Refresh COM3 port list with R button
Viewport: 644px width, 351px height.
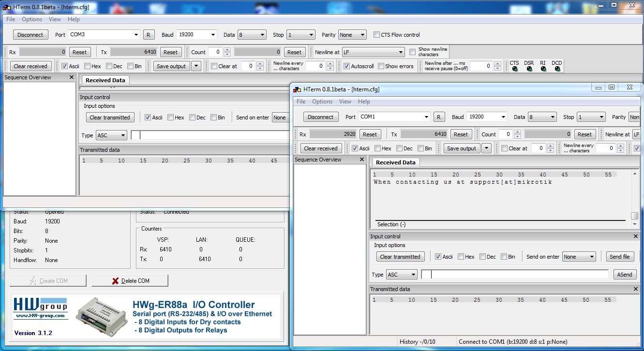pyautogui.click(x=149, y=35)
